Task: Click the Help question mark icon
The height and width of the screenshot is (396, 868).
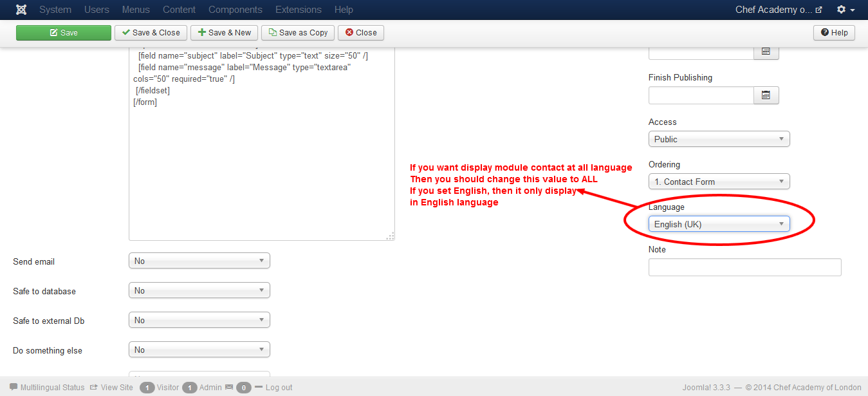Action: (825, 32)
